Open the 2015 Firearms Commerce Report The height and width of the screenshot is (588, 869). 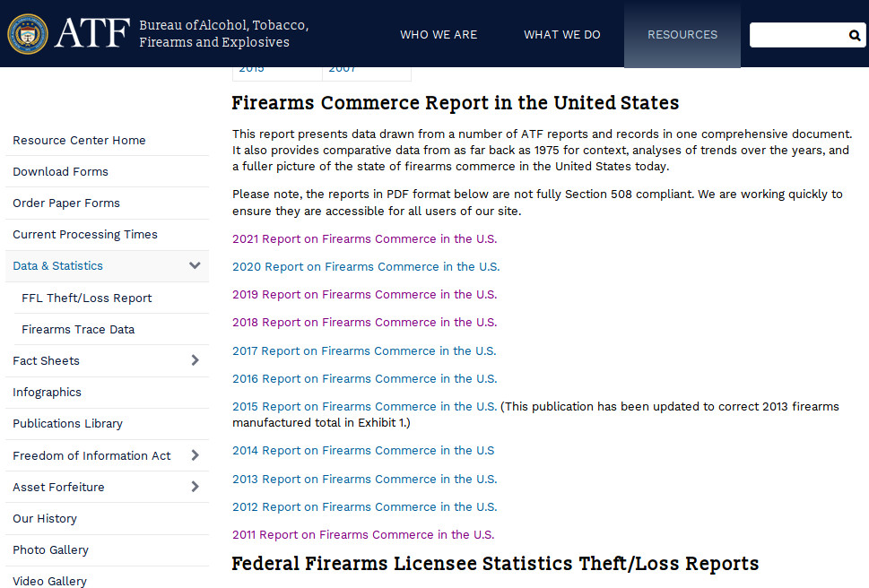(364, 406)
